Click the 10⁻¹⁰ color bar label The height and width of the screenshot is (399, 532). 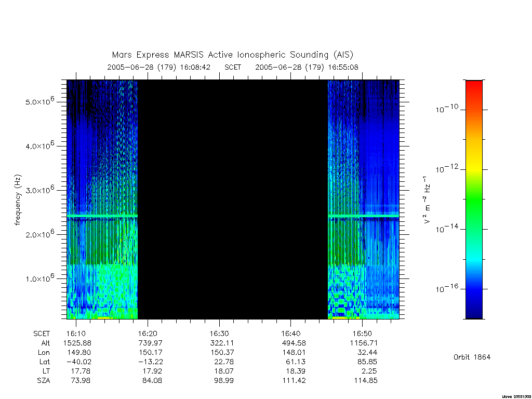click(447, 108)
